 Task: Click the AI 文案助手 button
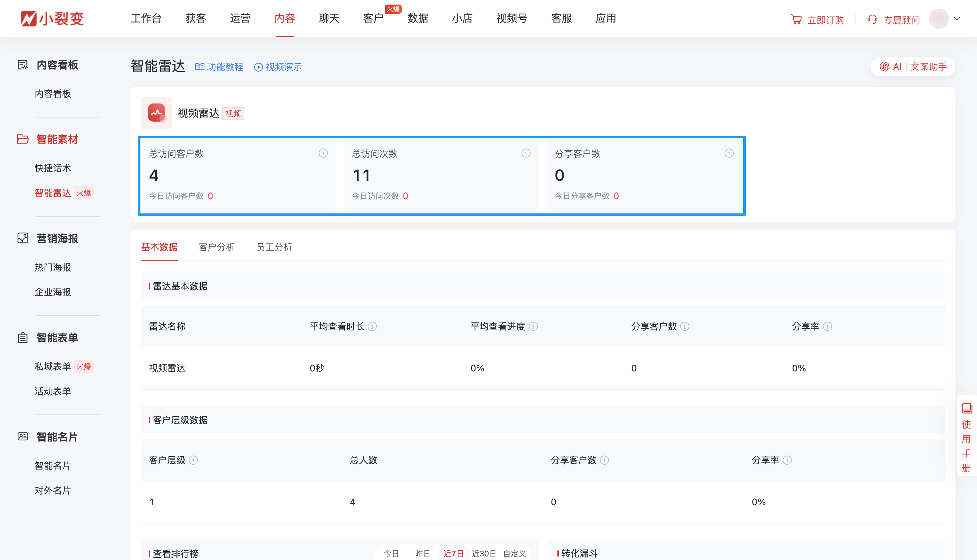[x=913, y=67]
